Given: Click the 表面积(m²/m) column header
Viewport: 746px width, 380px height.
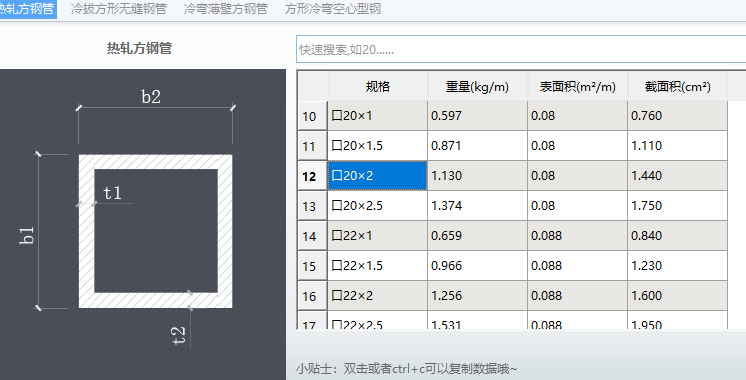Looking at the screenshot, I should [x=578, y=87].
